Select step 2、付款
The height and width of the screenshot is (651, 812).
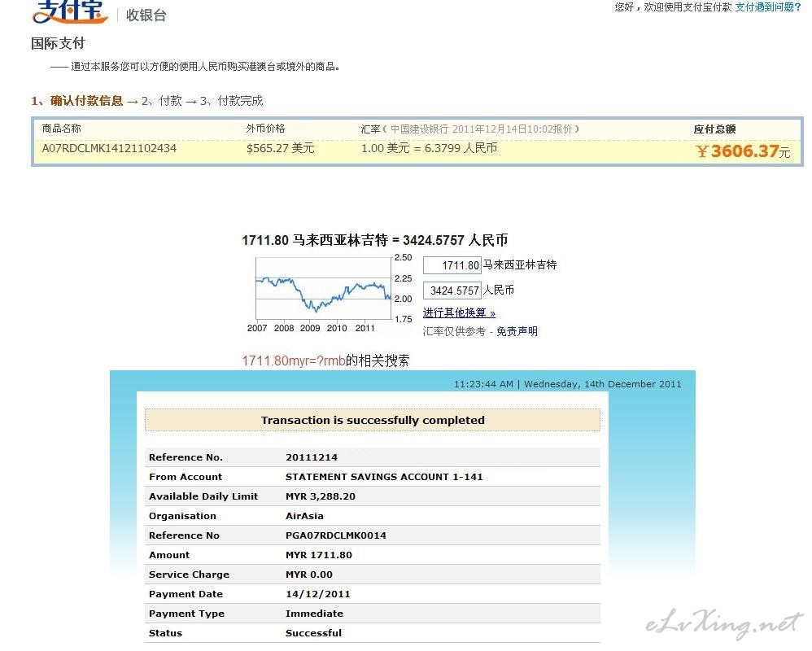click(x=161, y=101)
